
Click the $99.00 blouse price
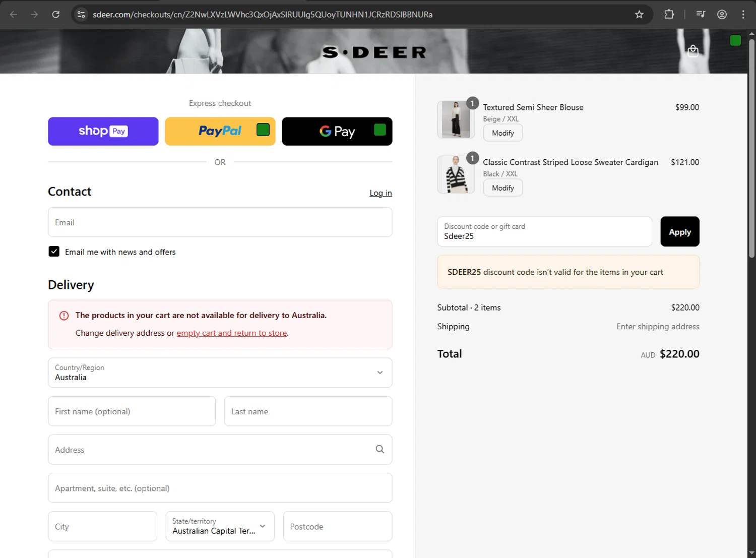tap(687, 107)
